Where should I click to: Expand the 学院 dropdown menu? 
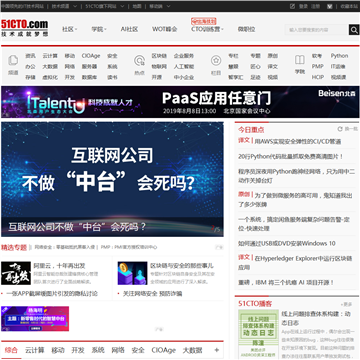point(99,29)
